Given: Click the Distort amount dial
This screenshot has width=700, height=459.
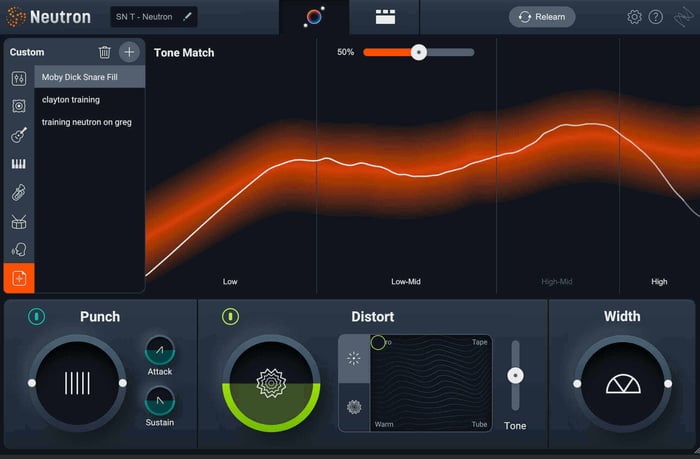Looking at the screenshot, I should [x=271, y=383].
